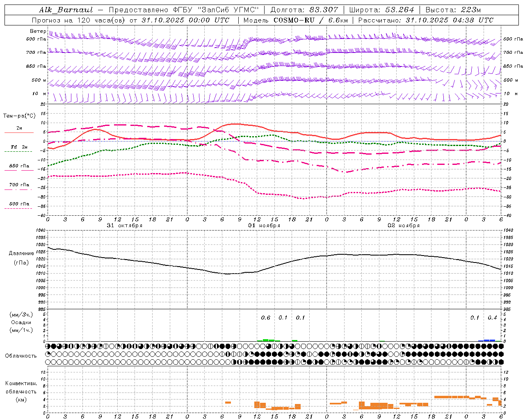Click the (мм/1ч.) precipitation unit label
Viewport: 525px width, 420px height.
[x=21, y=330]
